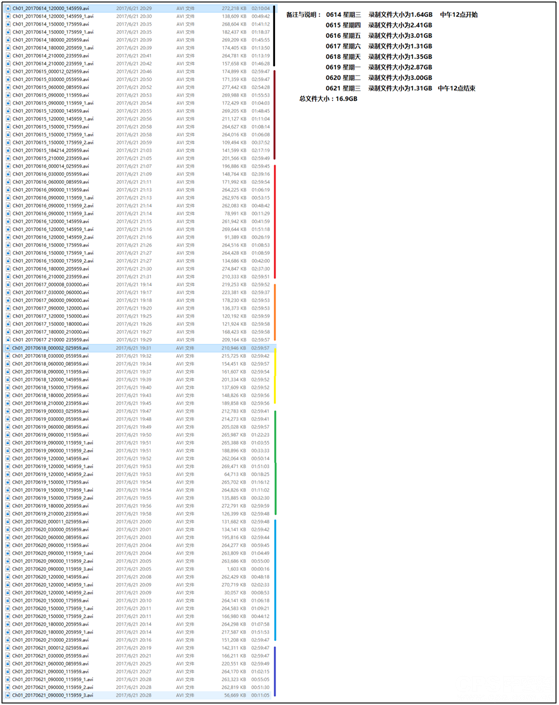Screen dimensions: 559x705
Task: Select file Ch01_20170618_210000_235959.avi
Action: click(x=138, y=403)
